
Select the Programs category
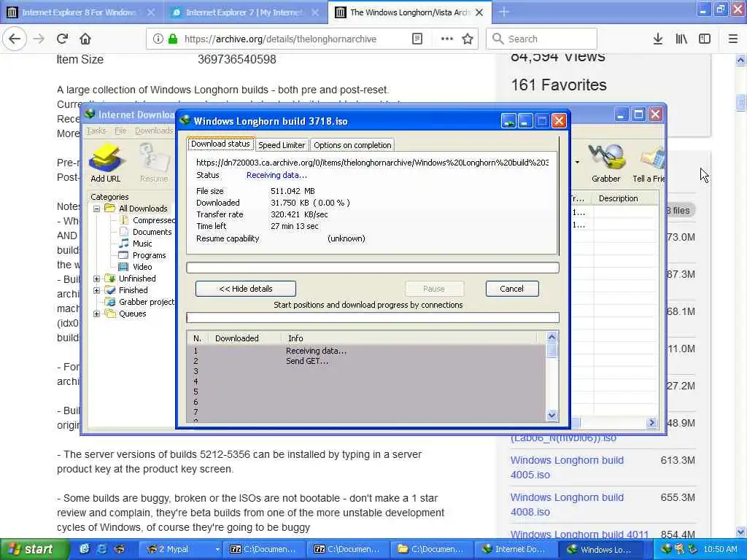[x=143, y=255]
